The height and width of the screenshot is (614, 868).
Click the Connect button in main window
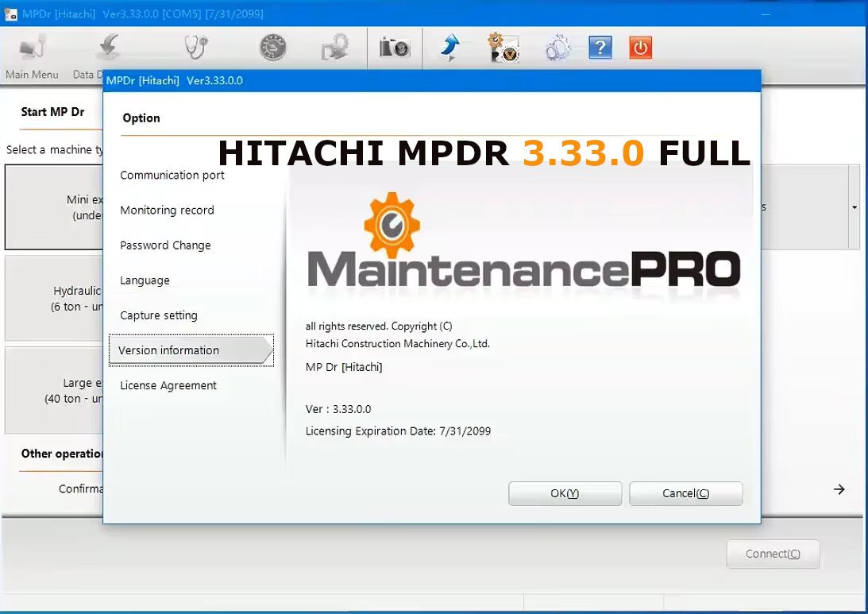773,554
